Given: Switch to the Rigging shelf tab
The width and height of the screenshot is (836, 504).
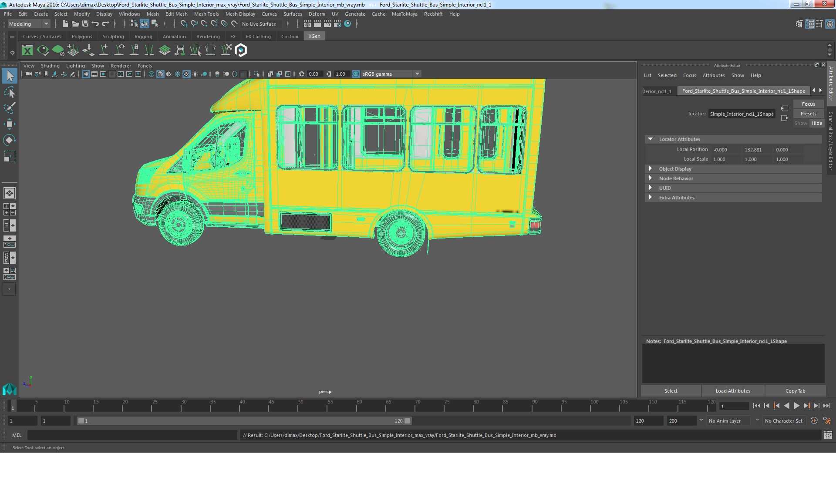Looking at the screenshot, I should 143,37.
